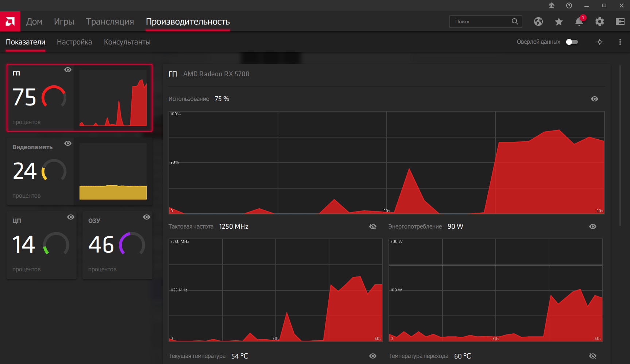Select the Показатели sub-tab

(26, 42)
